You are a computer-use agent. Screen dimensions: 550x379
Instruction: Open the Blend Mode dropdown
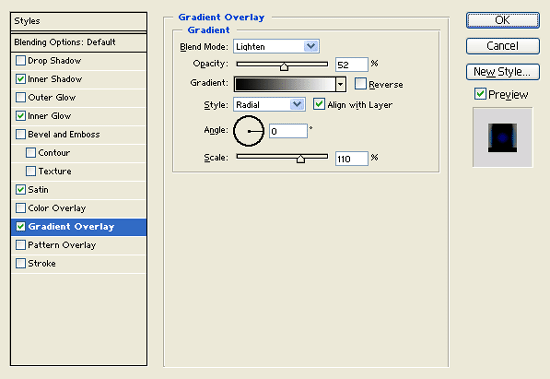pos(276,46)
